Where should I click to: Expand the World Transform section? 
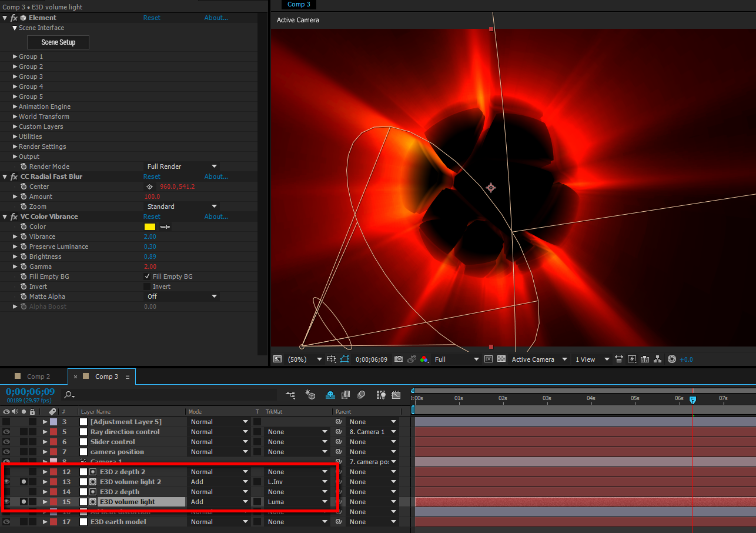[15, 116]
